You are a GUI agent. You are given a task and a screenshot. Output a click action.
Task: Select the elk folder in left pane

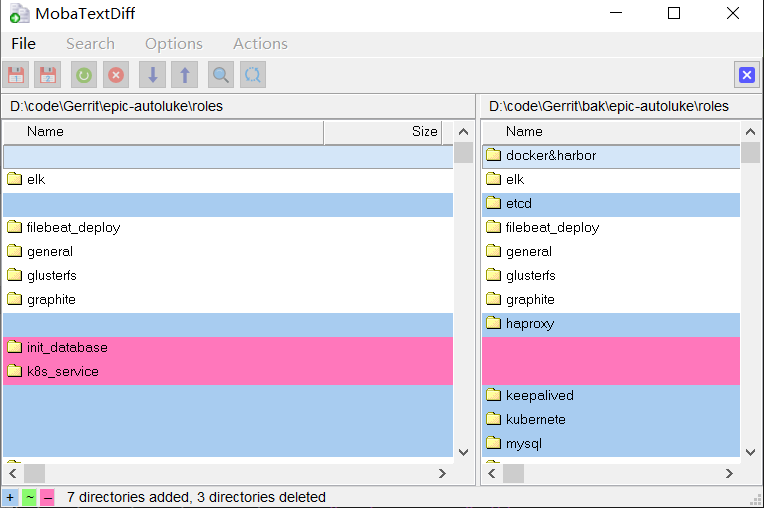(228, 180)
